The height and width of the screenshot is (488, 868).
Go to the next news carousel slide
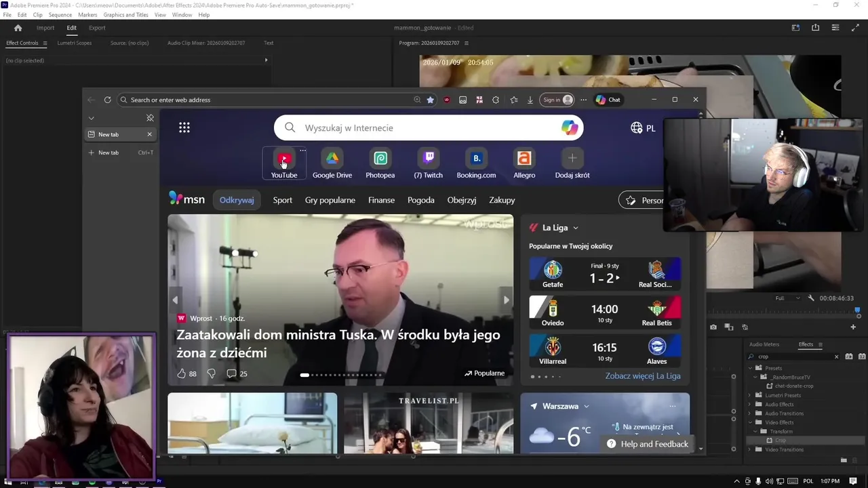pyautogui.click(x=506, y=300)
